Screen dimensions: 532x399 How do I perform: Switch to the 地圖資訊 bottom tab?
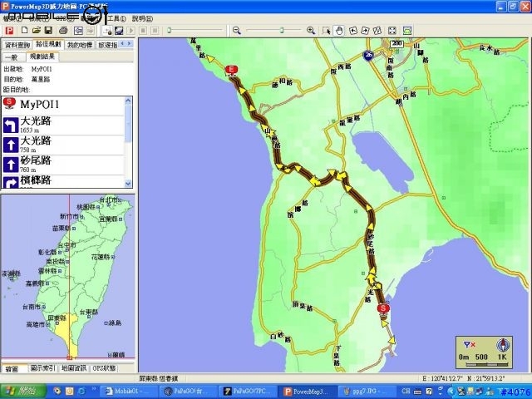(x=74, y=368)
